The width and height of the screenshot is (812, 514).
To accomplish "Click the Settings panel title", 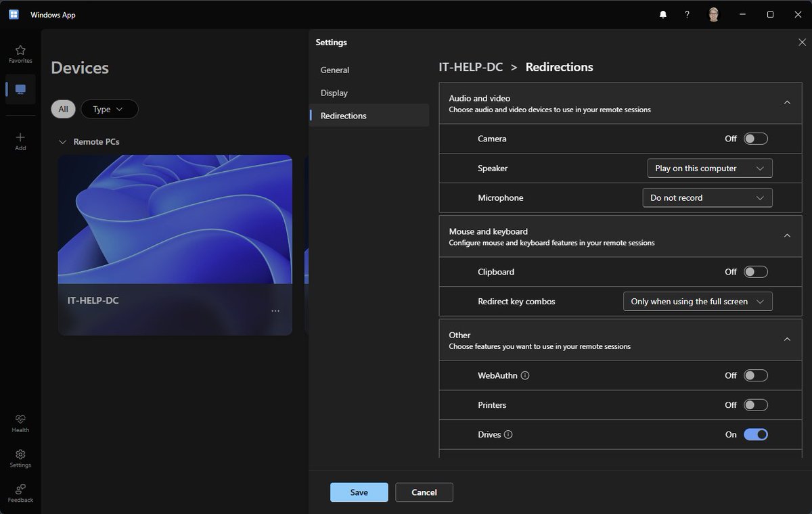I will [x=332, y=42].
